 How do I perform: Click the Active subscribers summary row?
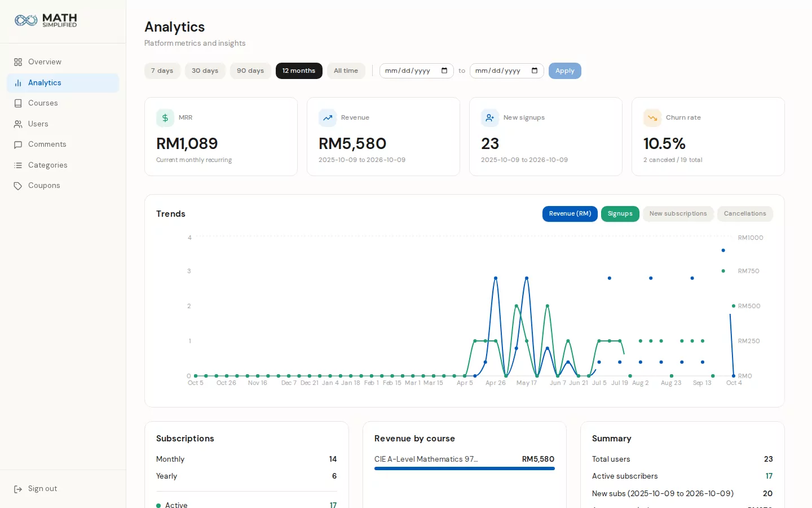click(682, 476)
